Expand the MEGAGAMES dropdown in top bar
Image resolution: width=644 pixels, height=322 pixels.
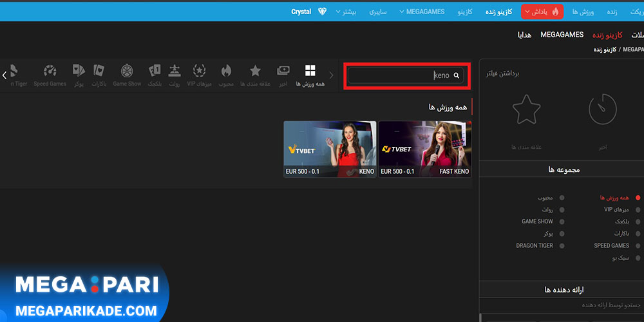(422, 12)
